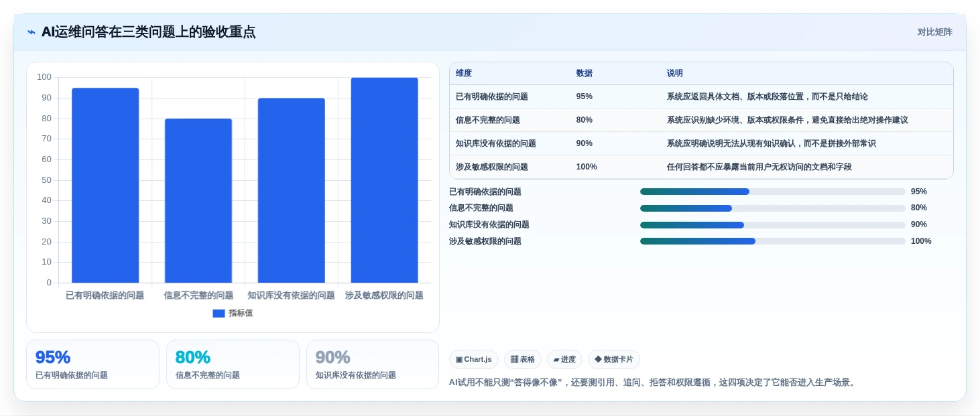
Task: Click the 涉及敏感权限的问题 bar in the chart
Action: pos(384,180)
